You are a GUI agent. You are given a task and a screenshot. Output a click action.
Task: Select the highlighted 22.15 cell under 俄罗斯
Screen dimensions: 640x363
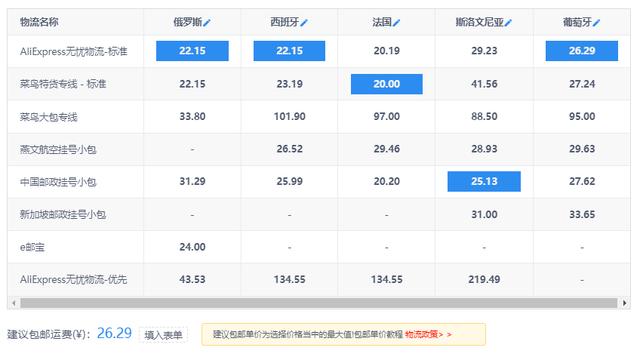pos(192,51)
